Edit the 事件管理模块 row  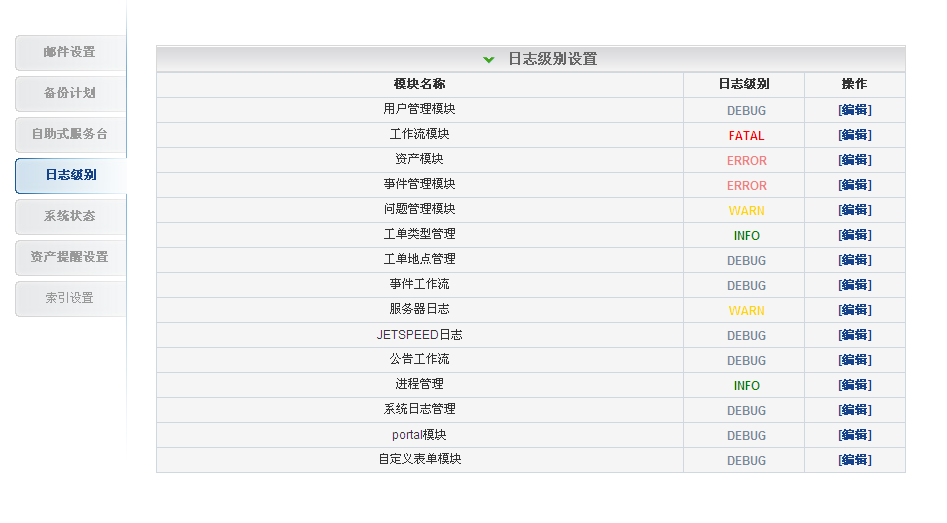coord(854,185)
